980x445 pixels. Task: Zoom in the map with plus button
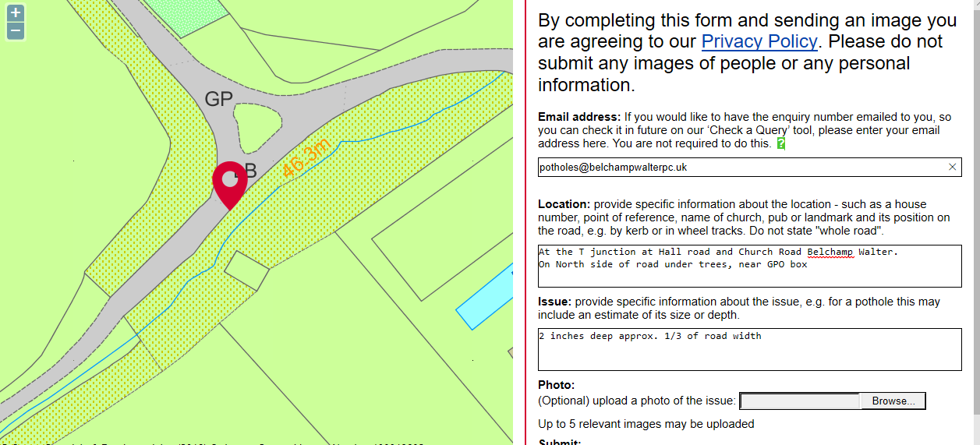click(16, 13)
